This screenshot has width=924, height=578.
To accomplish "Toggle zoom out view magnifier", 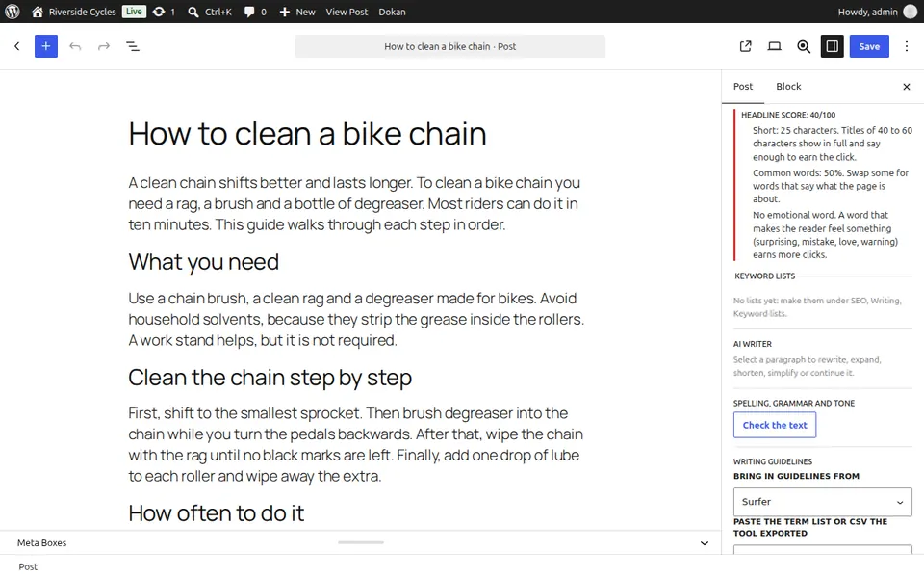I will tap(803, 46).
